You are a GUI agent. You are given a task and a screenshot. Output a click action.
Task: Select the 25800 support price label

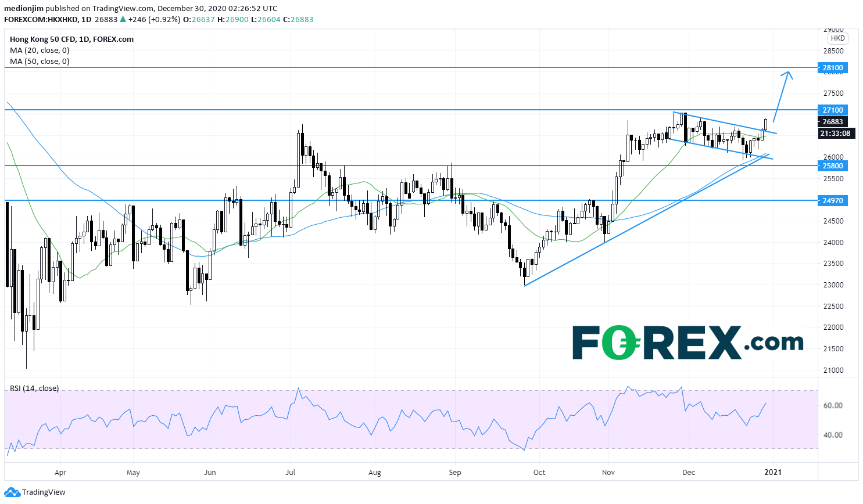click(x=832, y=165)
